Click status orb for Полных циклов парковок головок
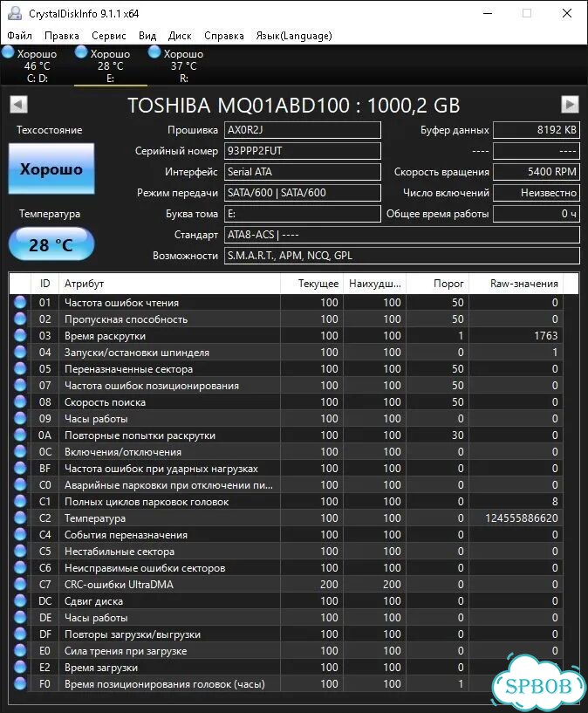Image resolution: width=588 pixels, height=713 pixels. click(x=20, y=502)
